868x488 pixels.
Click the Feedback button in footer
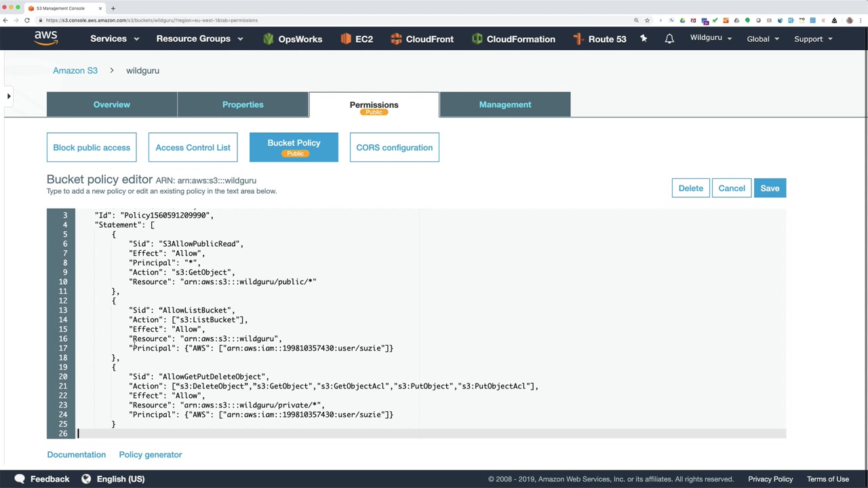[42, 479]
